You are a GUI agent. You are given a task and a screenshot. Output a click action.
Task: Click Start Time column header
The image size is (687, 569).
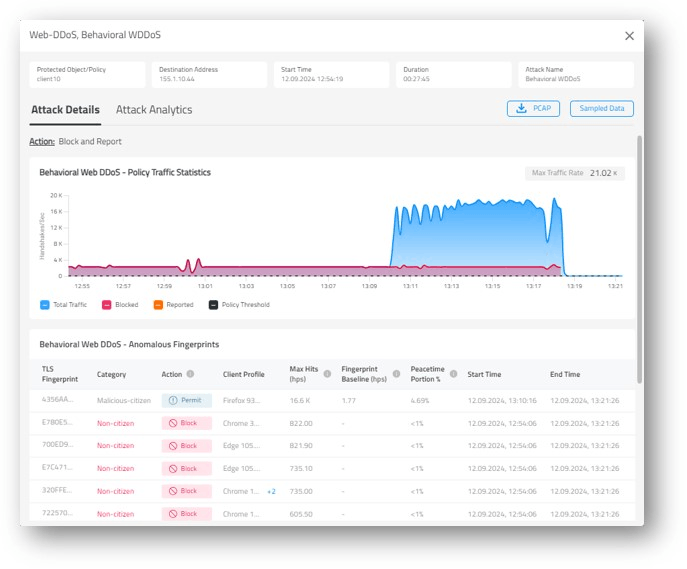(x=484, y=375)
